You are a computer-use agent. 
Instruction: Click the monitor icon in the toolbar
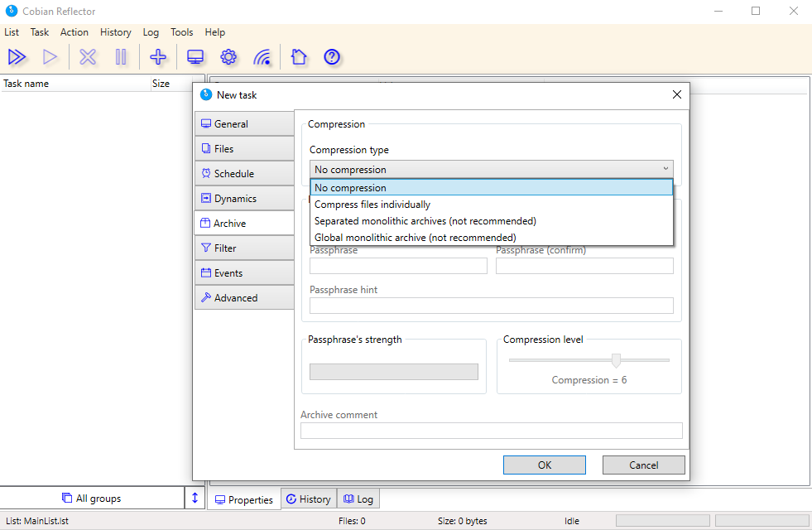pos(195,57)
